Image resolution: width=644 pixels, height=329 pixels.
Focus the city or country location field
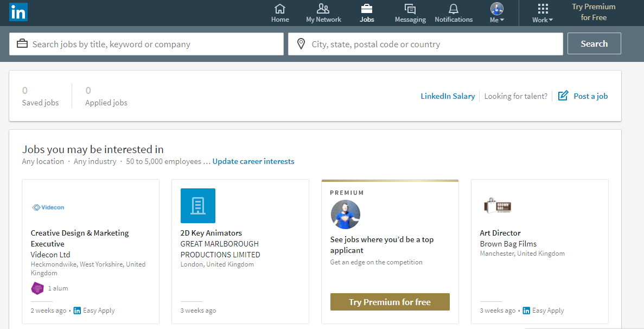425,44
